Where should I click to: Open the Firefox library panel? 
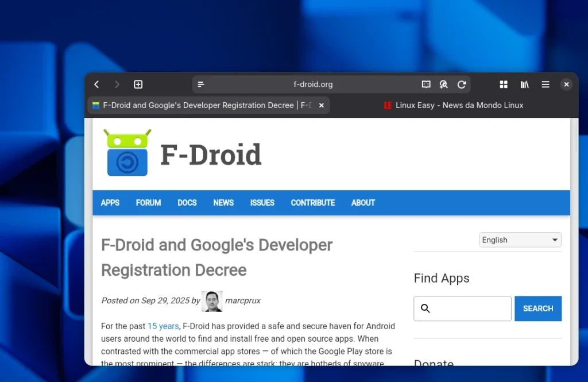point(524,84)
